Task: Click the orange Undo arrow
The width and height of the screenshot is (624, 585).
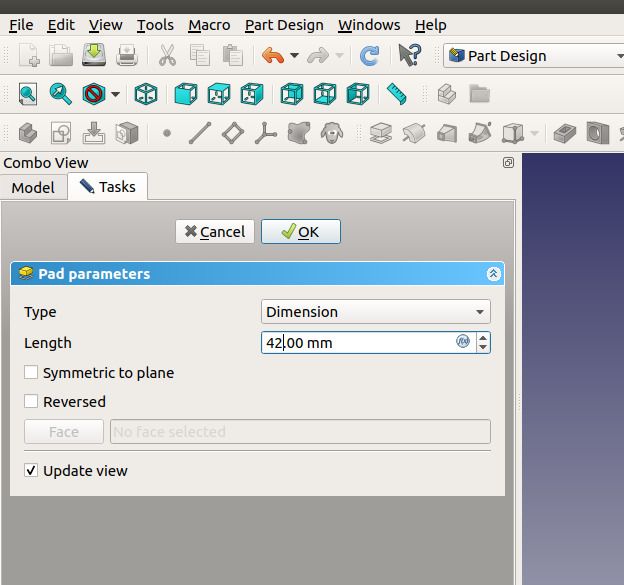Action: pyautogui.click(x=273, y=55)
